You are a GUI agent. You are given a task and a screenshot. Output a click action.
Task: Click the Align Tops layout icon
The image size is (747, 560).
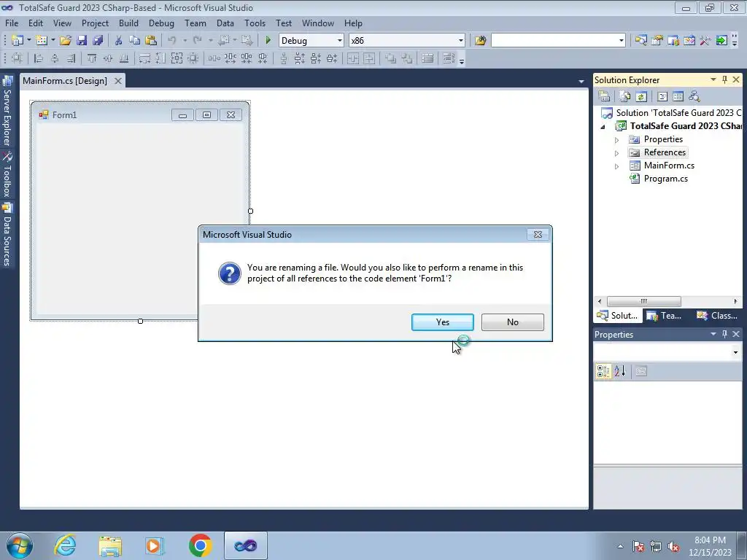(92, 58)
